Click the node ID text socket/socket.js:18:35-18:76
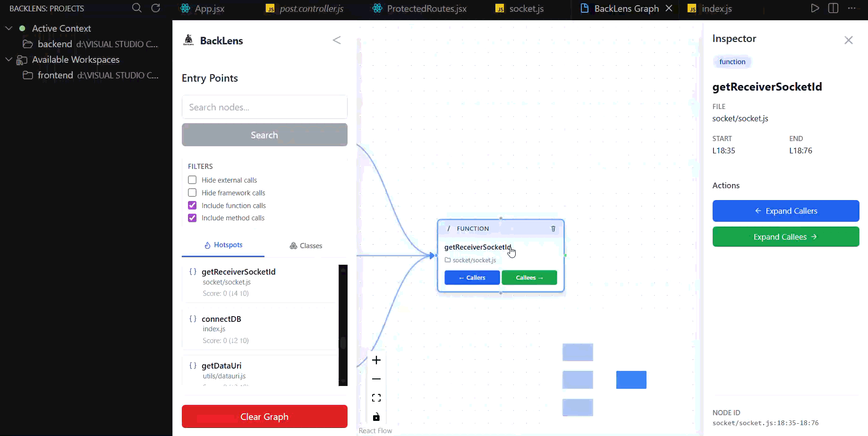Viewport: 868px width, 436px height. tap(766, 423)
